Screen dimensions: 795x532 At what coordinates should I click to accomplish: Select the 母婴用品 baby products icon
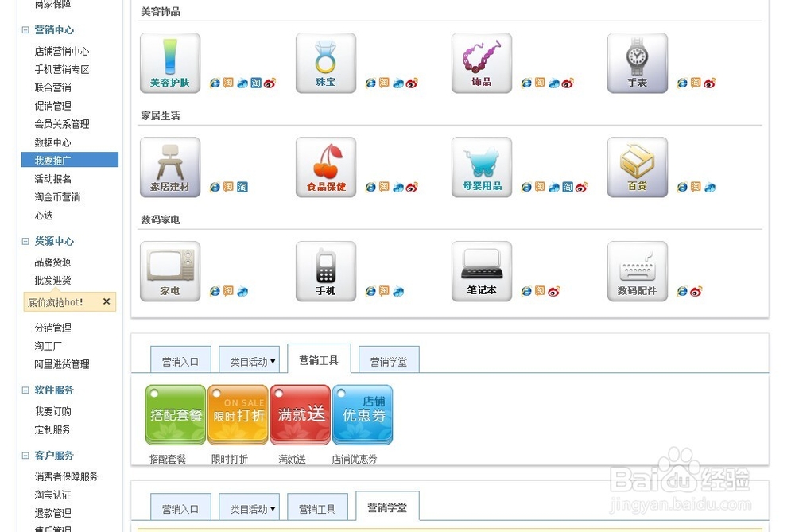coord(481,165)
